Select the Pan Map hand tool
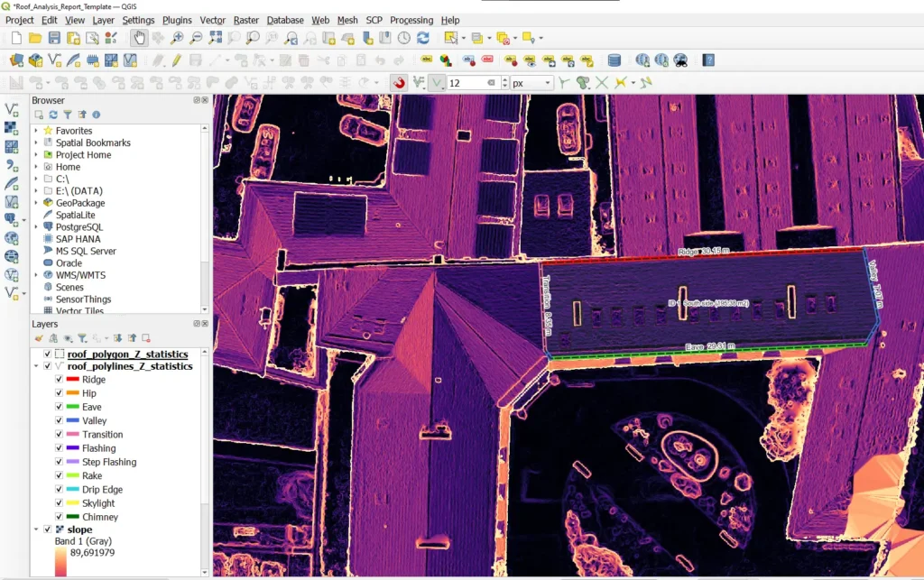The width and height of the screenshot is (924, 580). [139, 38]
